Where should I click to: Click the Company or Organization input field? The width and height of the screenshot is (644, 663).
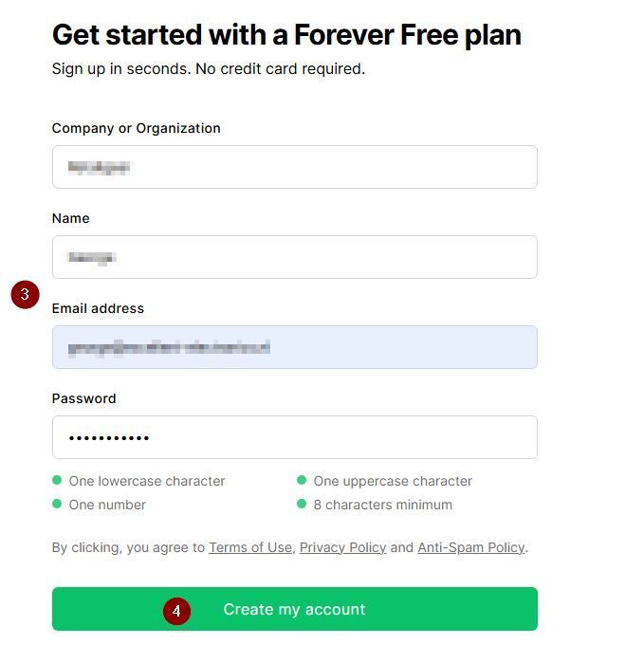[x=294, y=167]
